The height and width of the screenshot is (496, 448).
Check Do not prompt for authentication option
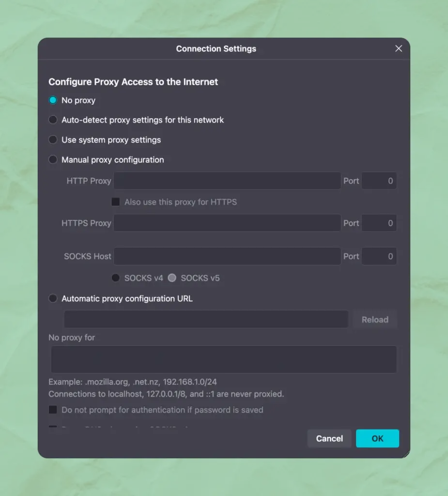[x=53, y=410]
